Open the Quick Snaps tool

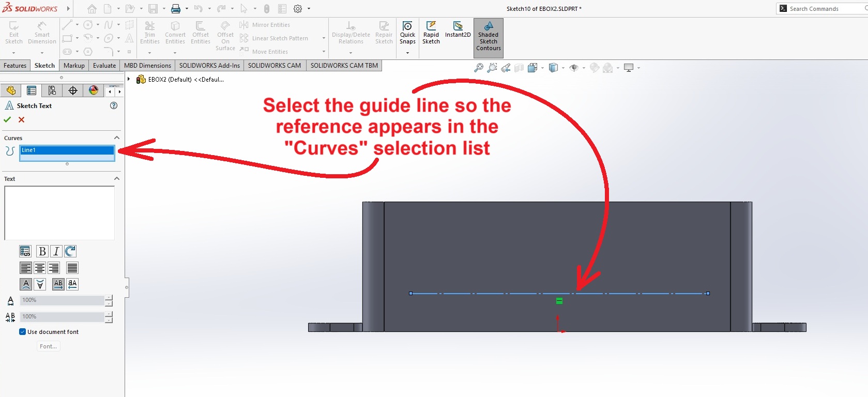pyautogui.click(x=407, y=33)
